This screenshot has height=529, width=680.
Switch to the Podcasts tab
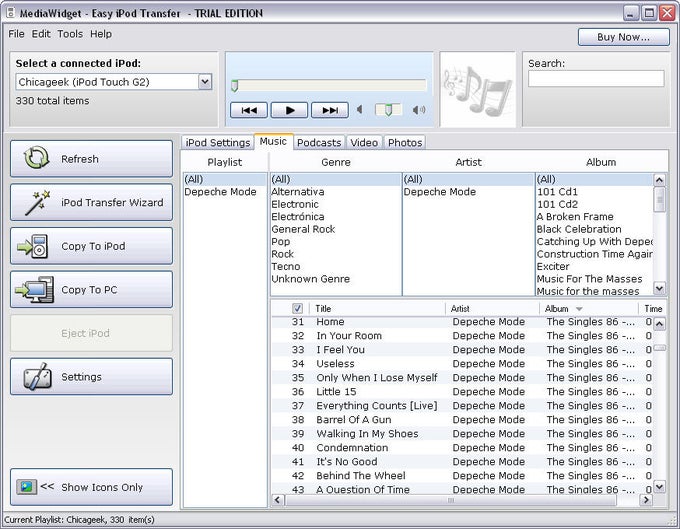click(x=319, y=143)
